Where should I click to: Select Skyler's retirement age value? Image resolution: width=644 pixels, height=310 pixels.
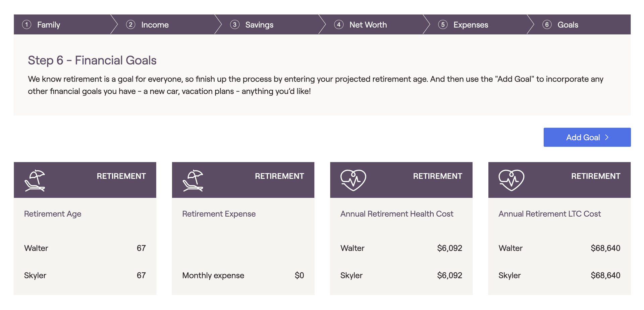[141, 275]
